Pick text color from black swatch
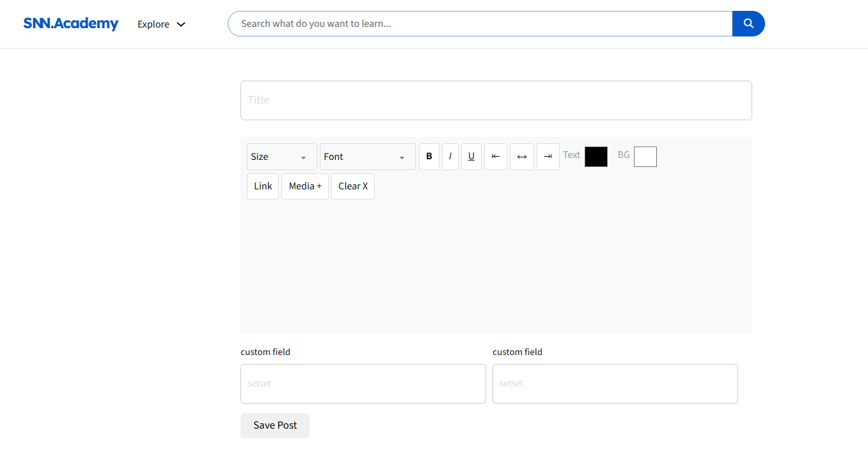 596,157
